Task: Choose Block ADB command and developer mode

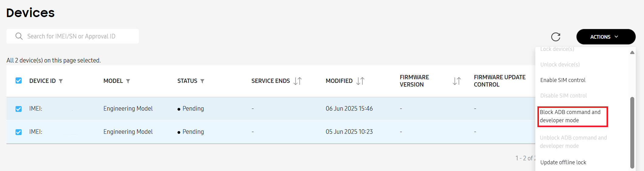Action: point(570,116)
